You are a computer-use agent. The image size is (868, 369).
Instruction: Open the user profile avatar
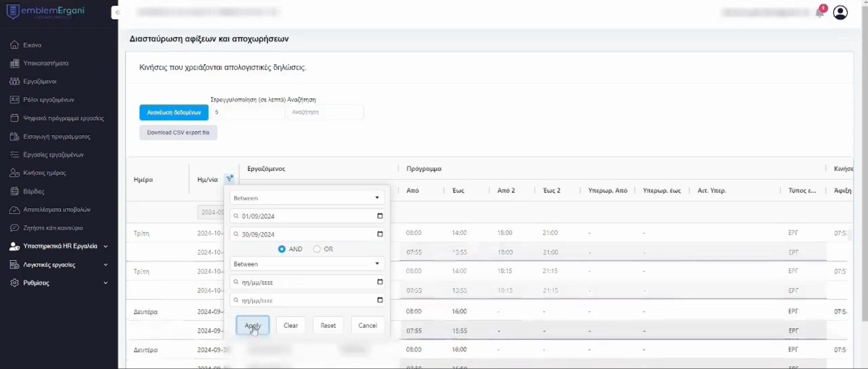tap(840, 12)
